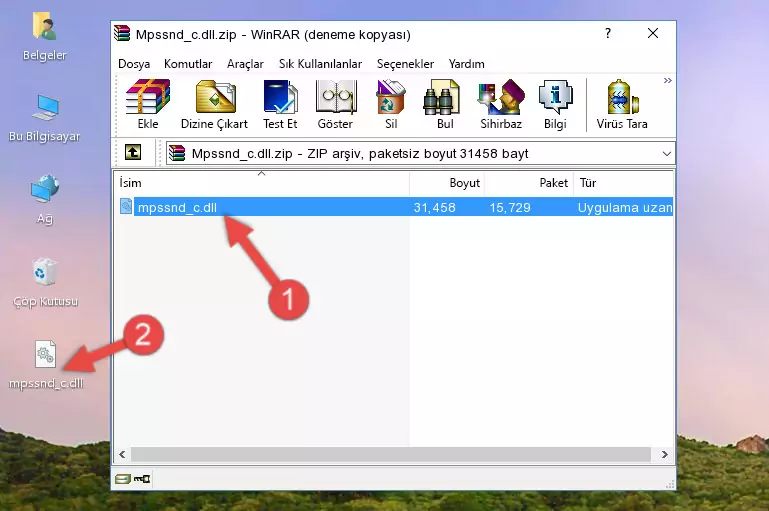Open the Dosya menu
769x511 pixels.
pos(134,64)
